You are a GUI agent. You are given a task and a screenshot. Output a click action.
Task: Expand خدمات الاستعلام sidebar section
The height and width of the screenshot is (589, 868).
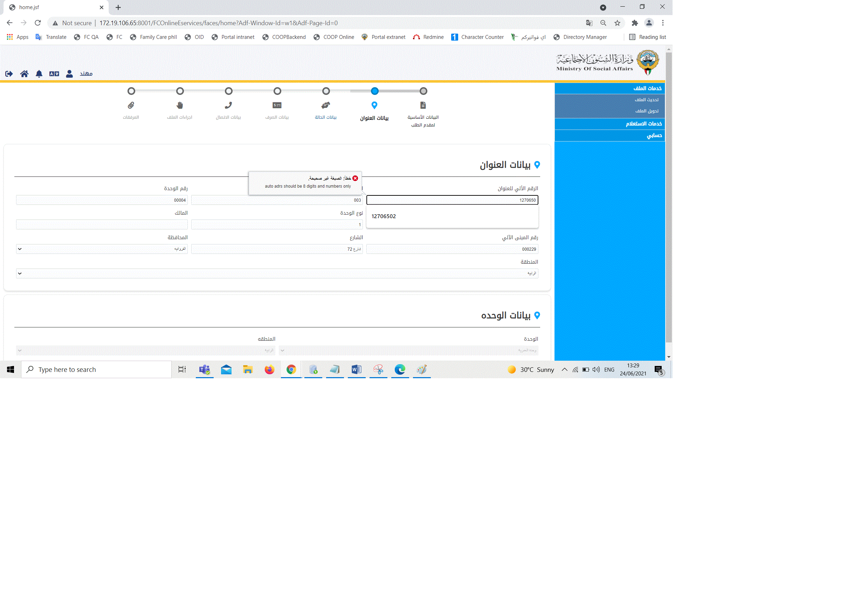click(610, 124)
